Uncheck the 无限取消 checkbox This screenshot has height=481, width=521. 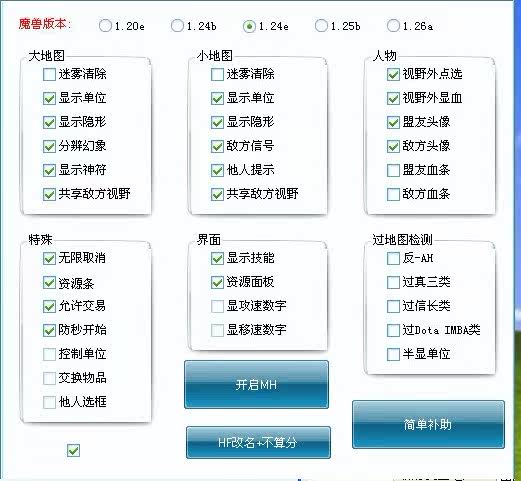[49, 258]
